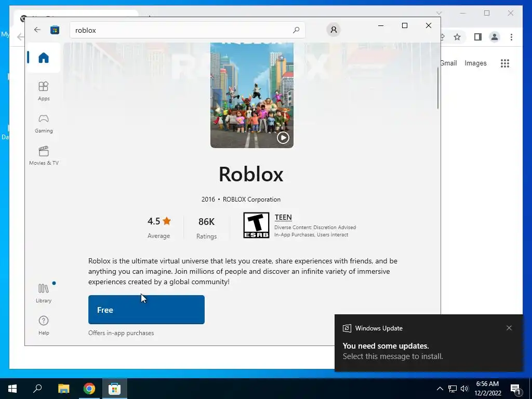Image resolution: width=532 pixels, height=399 pixels.
Task: Click Offers in-app purchases text
Action: [121, 333]
